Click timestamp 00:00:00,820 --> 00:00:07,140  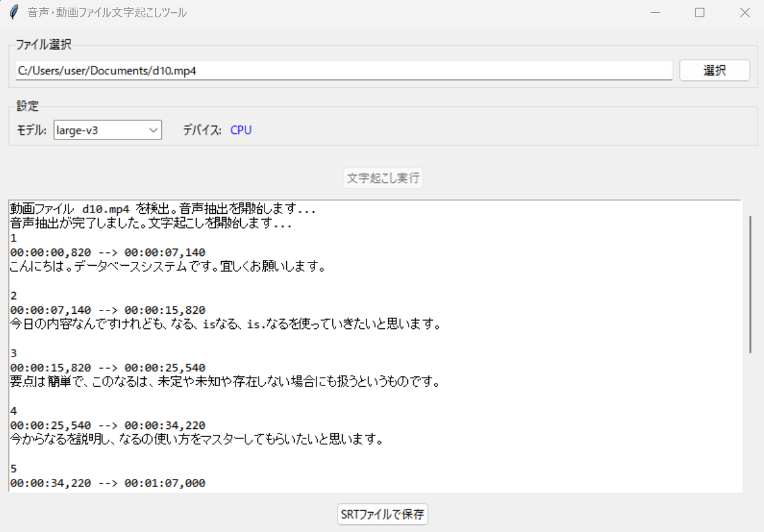coord(108,252)
